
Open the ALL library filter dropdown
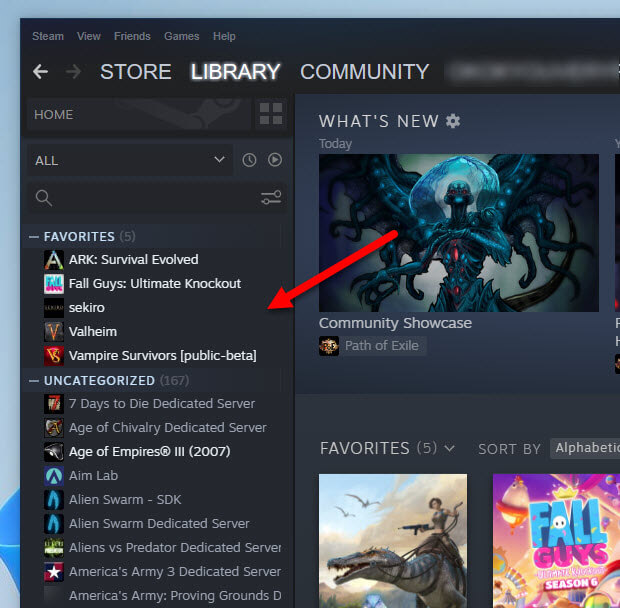coord(130,160)
